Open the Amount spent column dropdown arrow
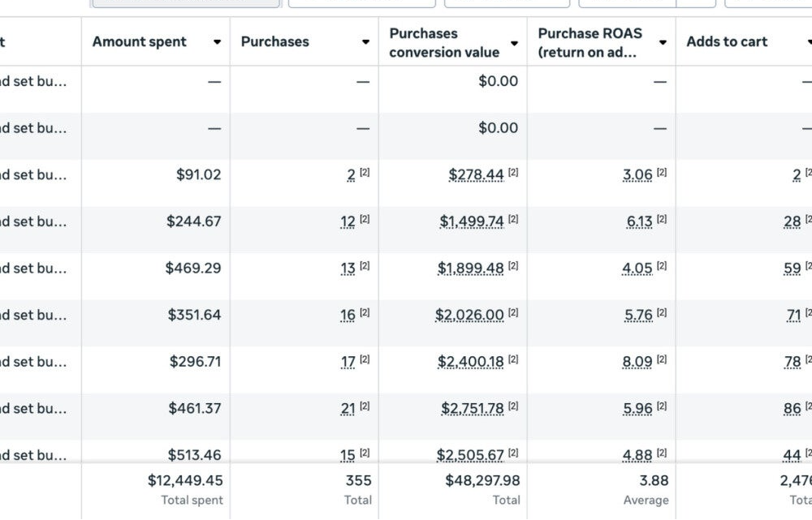This screenshot has width=812, height=520. click(x=217, y=42)
